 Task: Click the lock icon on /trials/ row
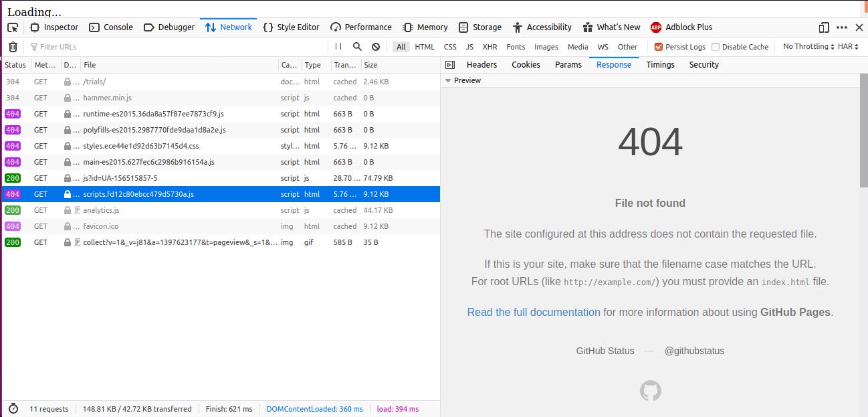coord(68,82)
